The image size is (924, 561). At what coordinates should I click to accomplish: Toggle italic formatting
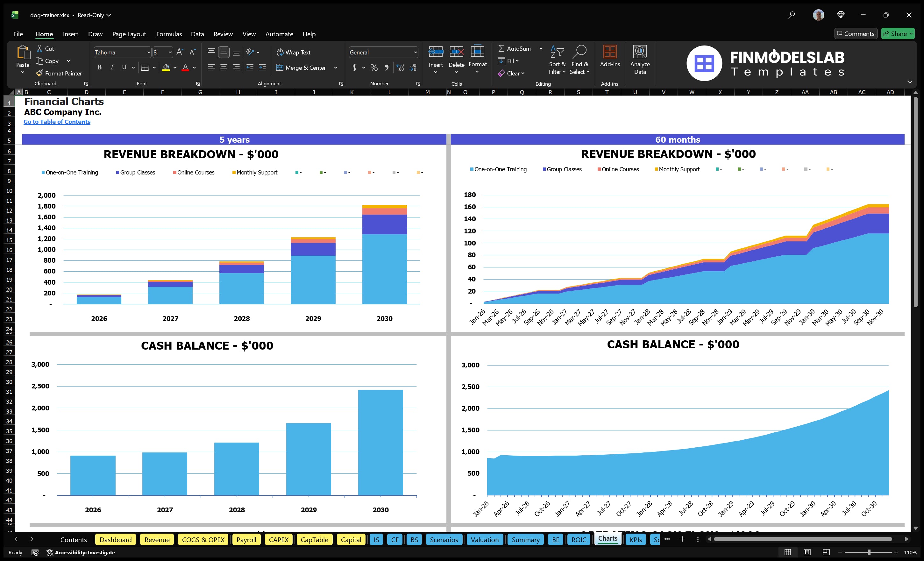[111, 67]
